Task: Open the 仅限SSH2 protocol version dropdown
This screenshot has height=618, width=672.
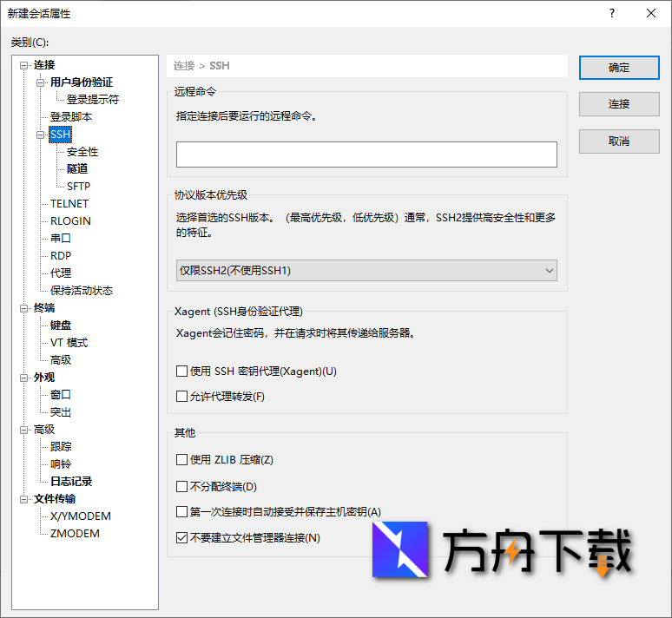Action: pyautogui.click(x=366, y=271)
